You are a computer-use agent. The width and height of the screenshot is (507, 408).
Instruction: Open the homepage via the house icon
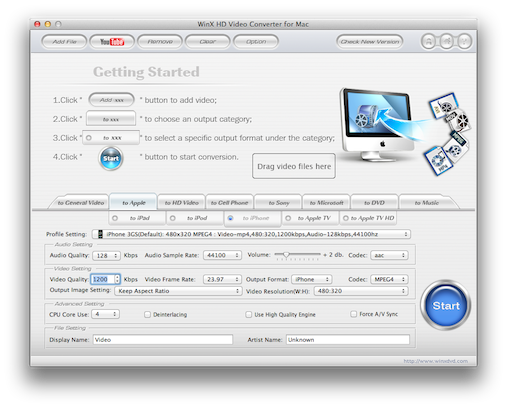[447, 41]
